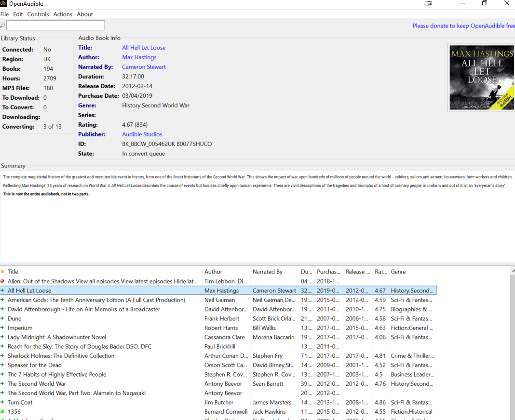Click the OpenAudible logo in the title bar
The image size is (515, 420).
point(4,3)
